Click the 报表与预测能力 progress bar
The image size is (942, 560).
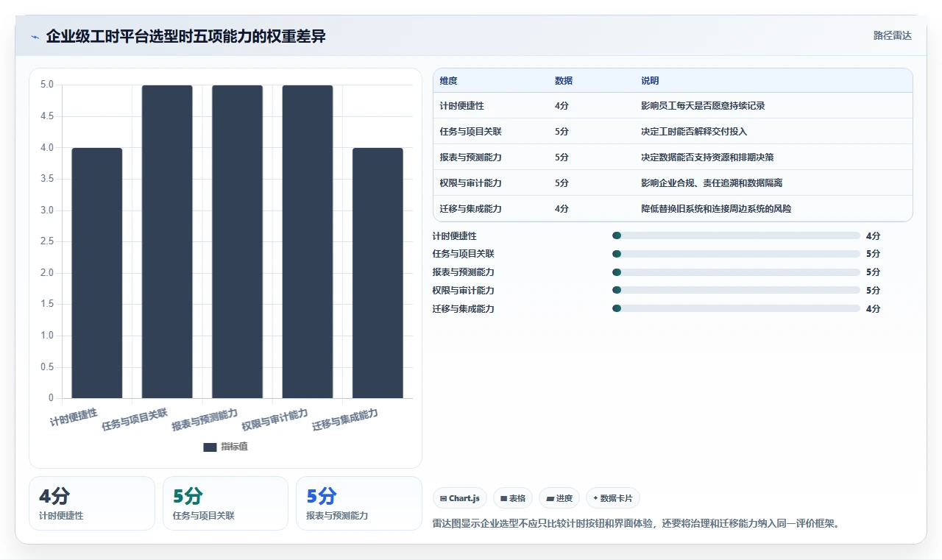coord(736,272)
